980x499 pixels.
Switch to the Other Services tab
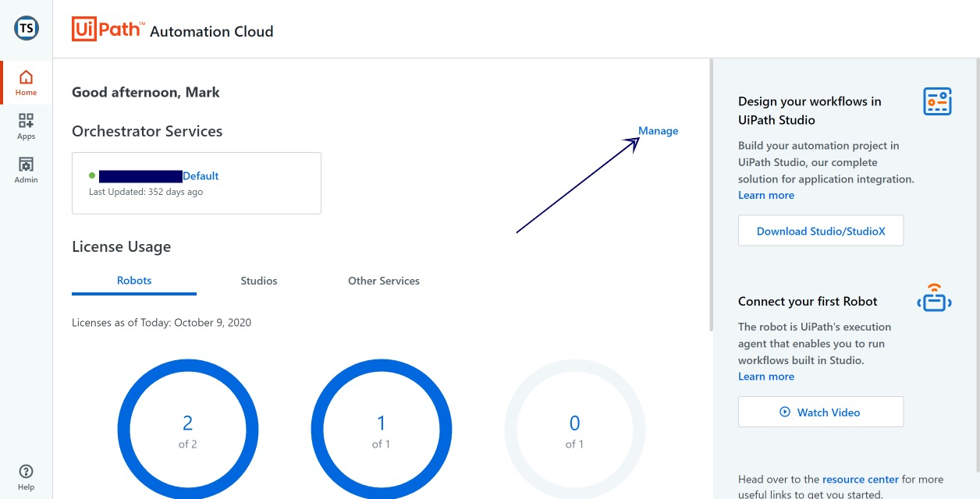point(384,281)
